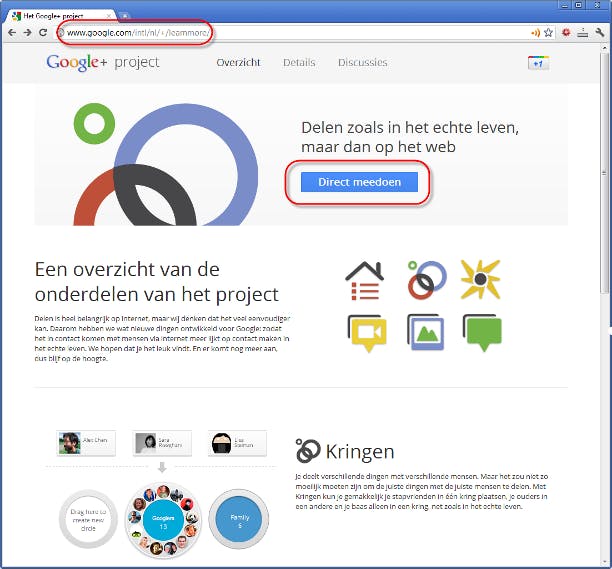This screenshot has height=569, width=612.
Task: Open the Discussies tab
Action: pos(363,62)
